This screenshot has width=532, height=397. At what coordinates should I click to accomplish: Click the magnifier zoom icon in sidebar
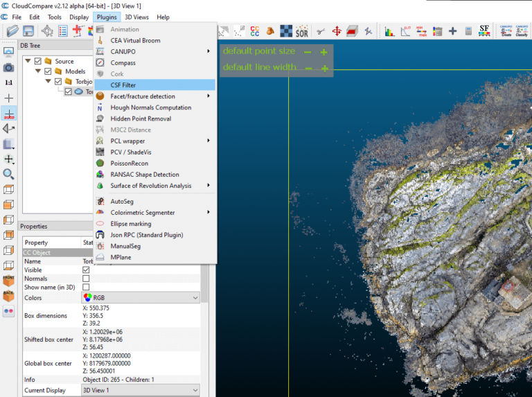point(8,174)
